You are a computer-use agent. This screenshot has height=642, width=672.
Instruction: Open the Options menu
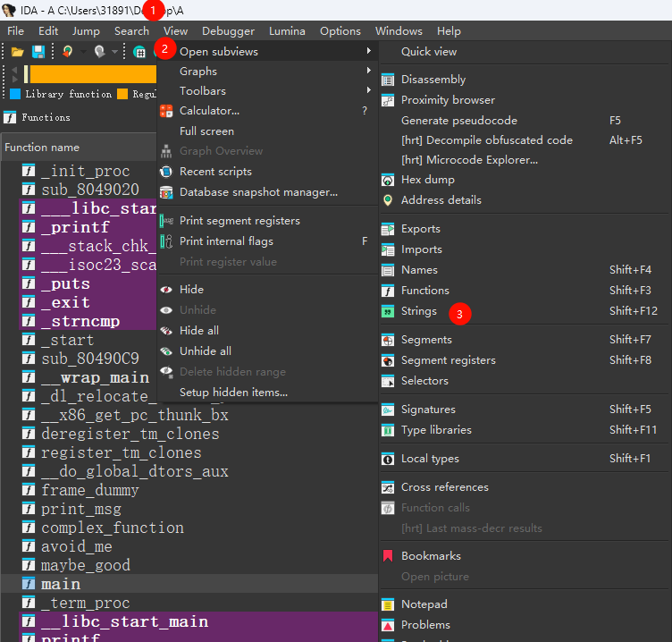340,31
